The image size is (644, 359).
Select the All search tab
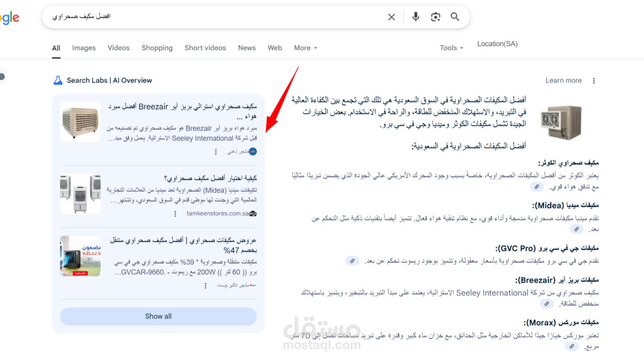(56, 48)
